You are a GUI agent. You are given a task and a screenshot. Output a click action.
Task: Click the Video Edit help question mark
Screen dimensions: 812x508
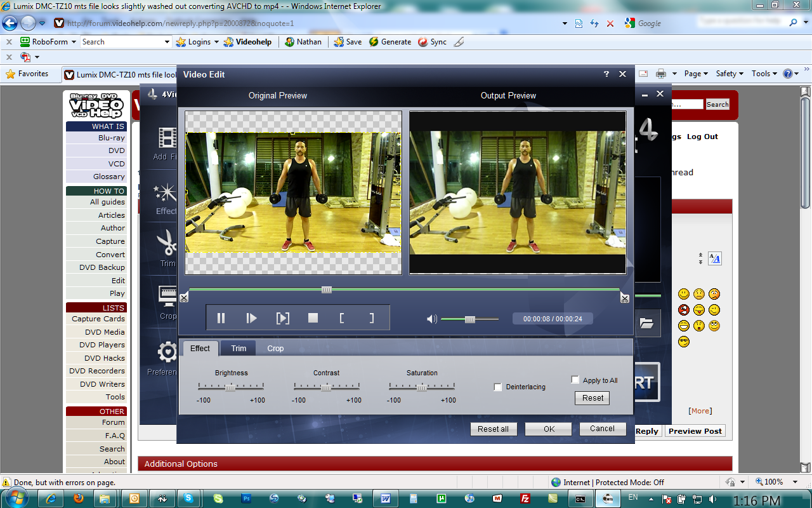click(x=606, y=74)
